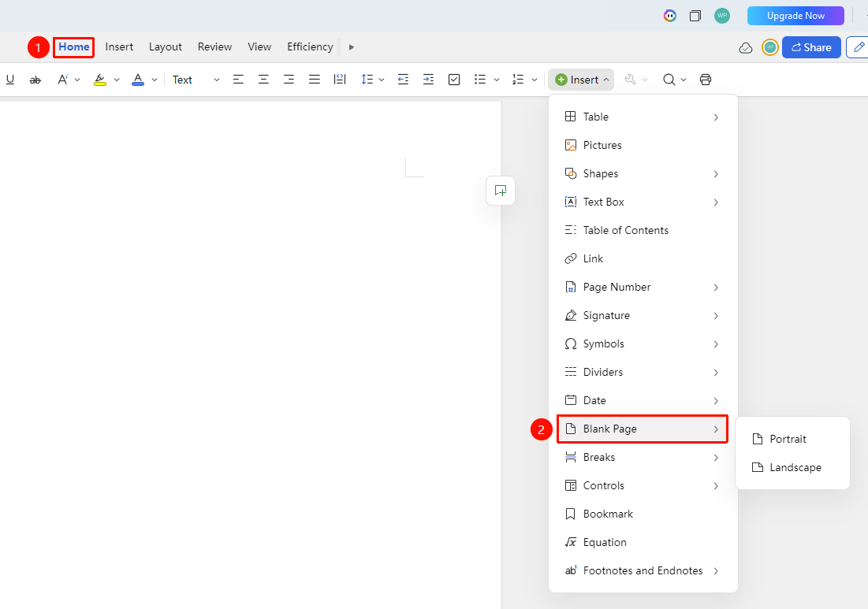Decrease the paragraph indent
This screenshot has height=609, width=868.
[403, 80]
